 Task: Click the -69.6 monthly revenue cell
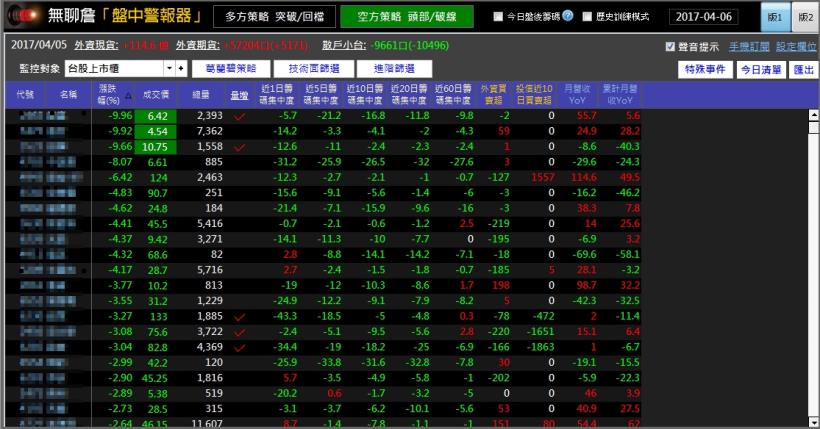click(584, 255)
